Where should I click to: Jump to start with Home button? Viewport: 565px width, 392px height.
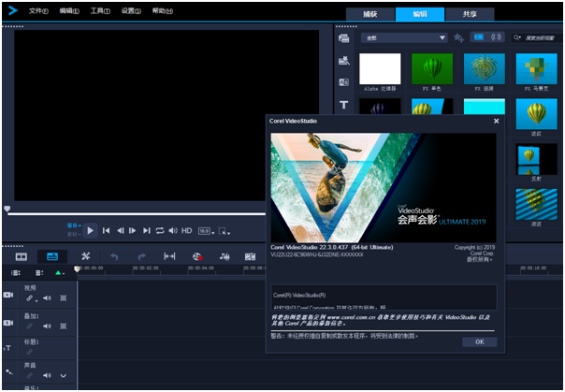point(106,230)
